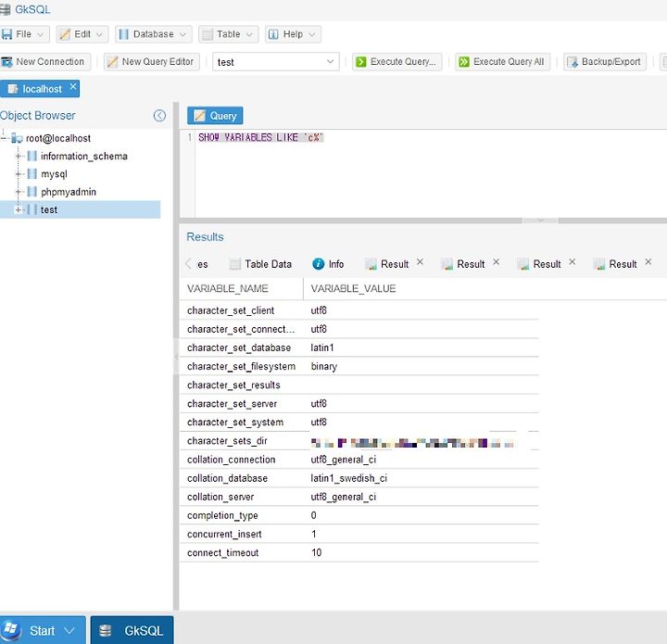Select the character_set_filesystem row
The width and height of the screenshot is (667, 644).
pyautogui.click(x=359, y=366)
